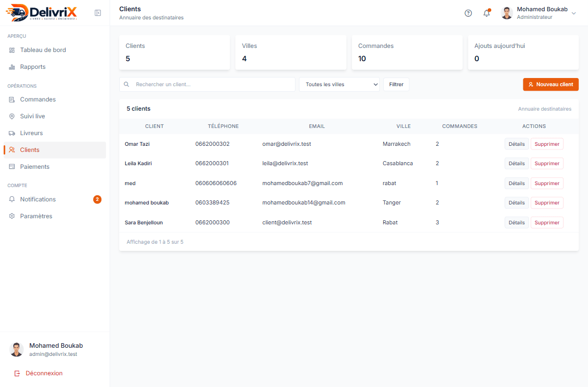Click the COMMANDES column header
Screen dimensions: 588x387
460,126
